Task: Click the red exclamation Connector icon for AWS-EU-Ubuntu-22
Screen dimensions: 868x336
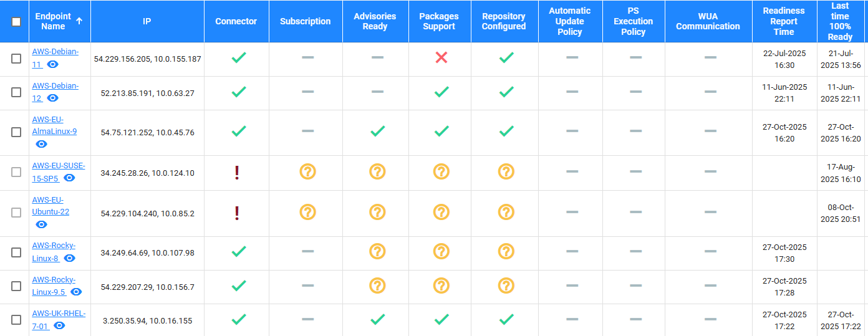Action: tap(237, 213)
